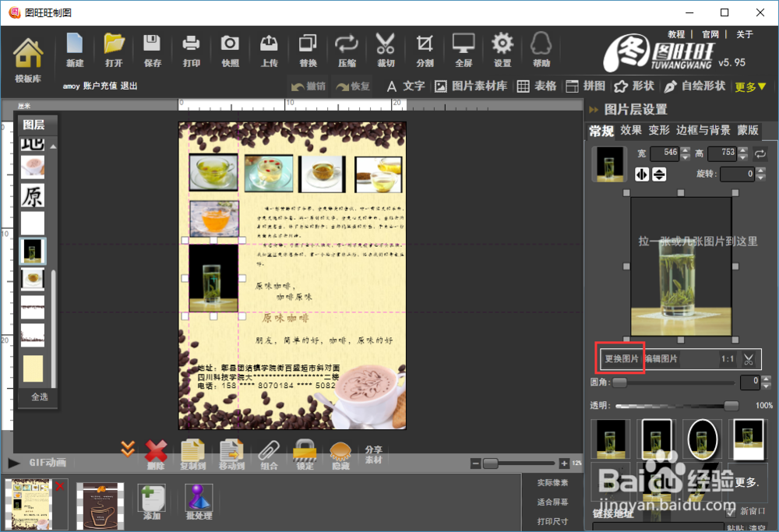Click the Replace (替换) icon

(x=308, y=44)
